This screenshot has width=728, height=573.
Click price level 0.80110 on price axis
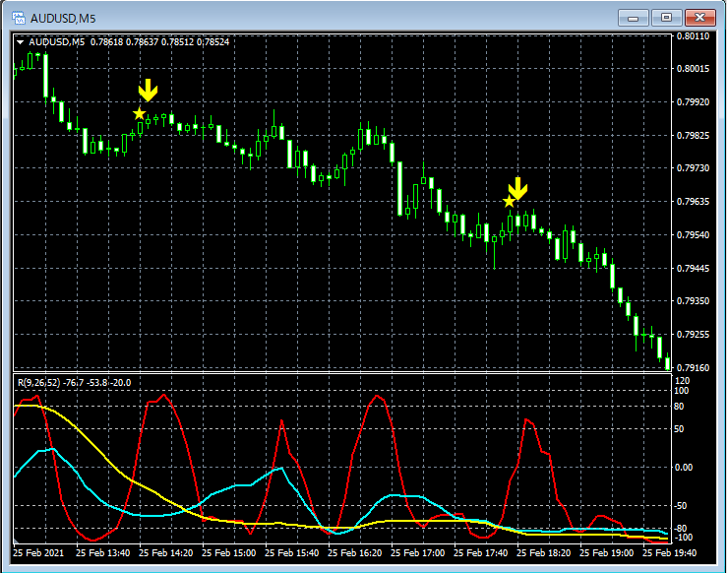click(693, 35)
